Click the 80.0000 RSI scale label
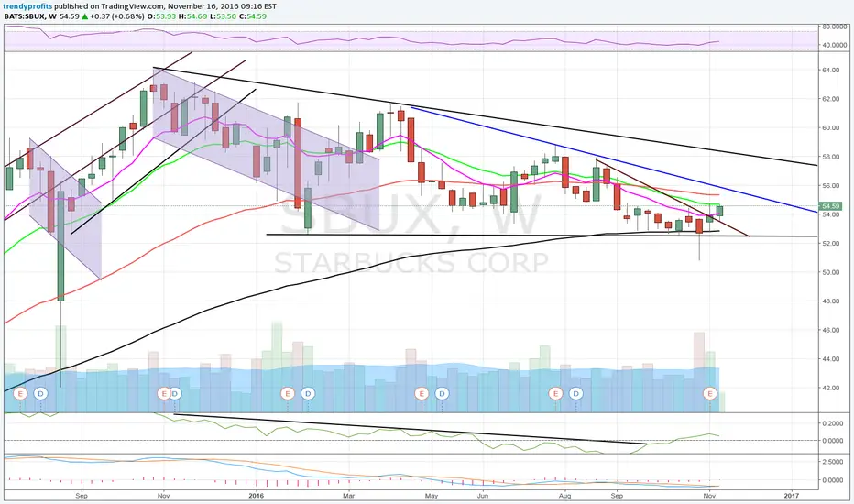 tap(833, 27)
